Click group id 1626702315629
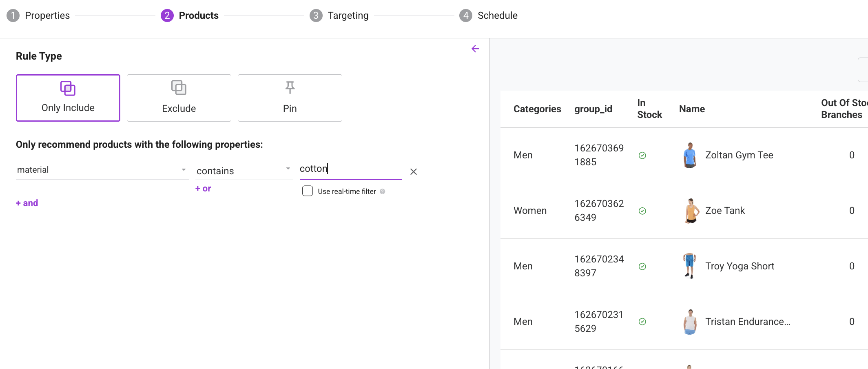Image resolution: width=868 pixels, height=369 pixels. click(x=599, y=322)
